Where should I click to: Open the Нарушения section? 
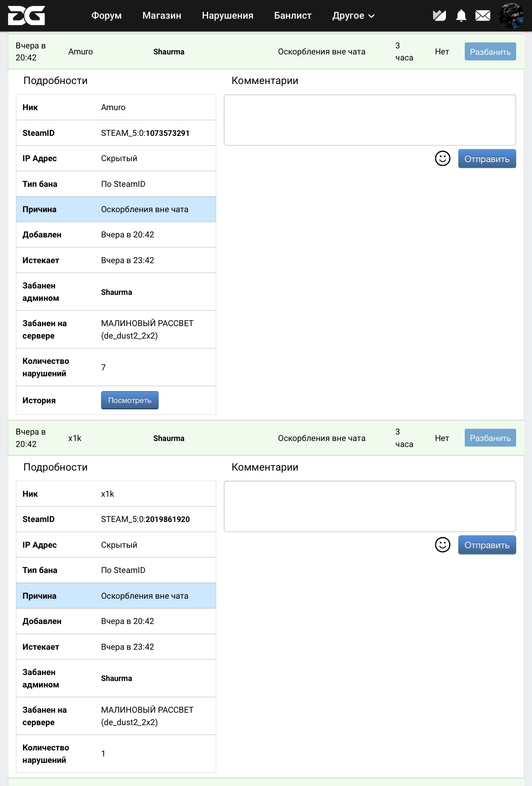click(227, 16)
